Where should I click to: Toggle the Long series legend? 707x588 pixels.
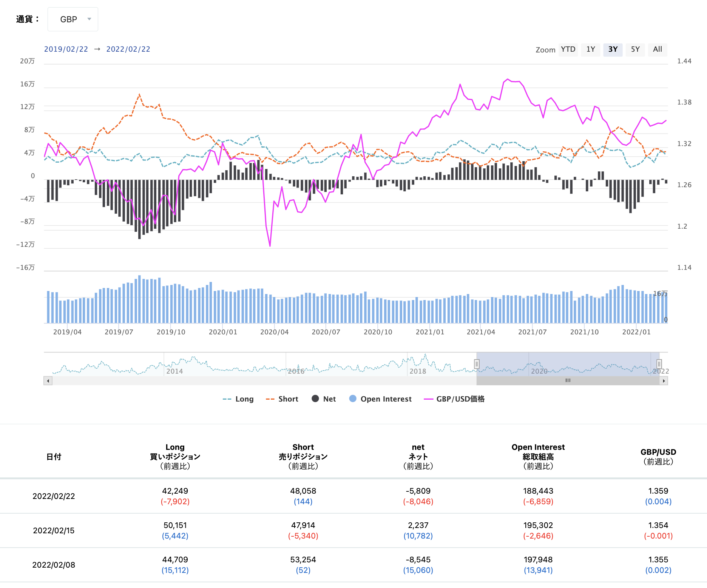pyautogui.click(x=238, y=399)
